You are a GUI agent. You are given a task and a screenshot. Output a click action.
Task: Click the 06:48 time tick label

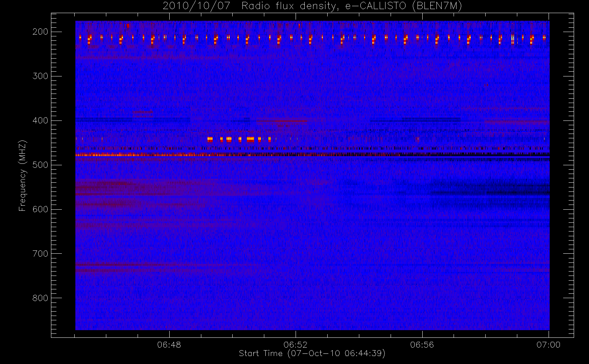pos(169,345)
